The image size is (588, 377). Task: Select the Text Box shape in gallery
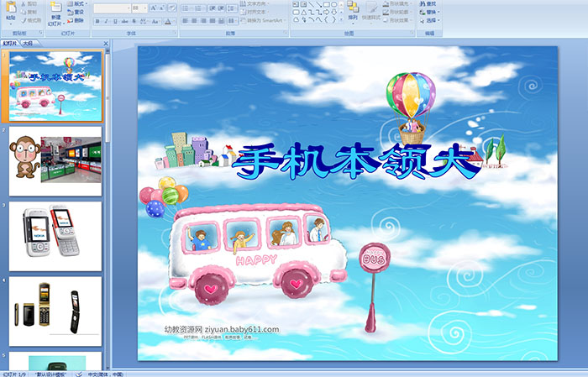tap(296, 4)
